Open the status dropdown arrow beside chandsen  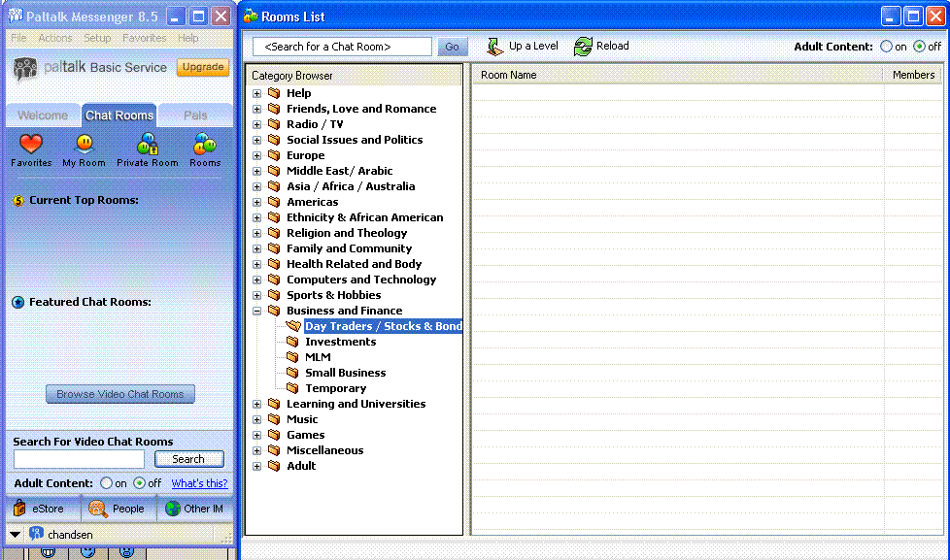15,534
